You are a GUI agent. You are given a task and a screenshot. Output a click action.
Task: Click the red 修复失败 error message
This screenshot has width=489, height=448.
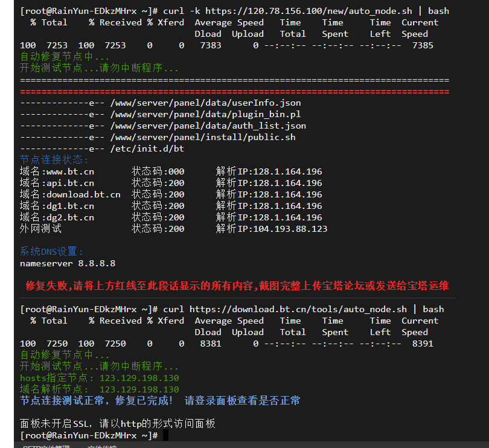[237, 286]
